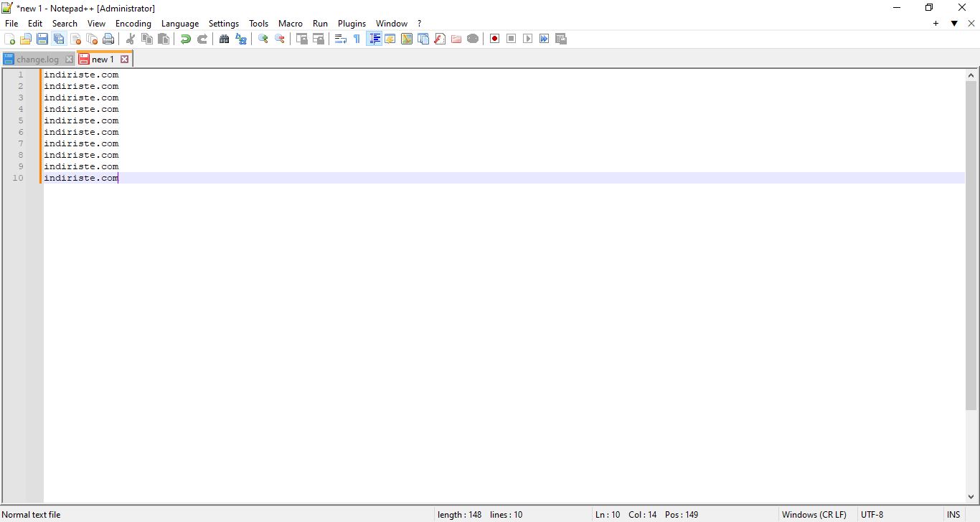The image size is (980, 522).
Task: Toggle the Document Map panel icon
Action: [407, 39]
